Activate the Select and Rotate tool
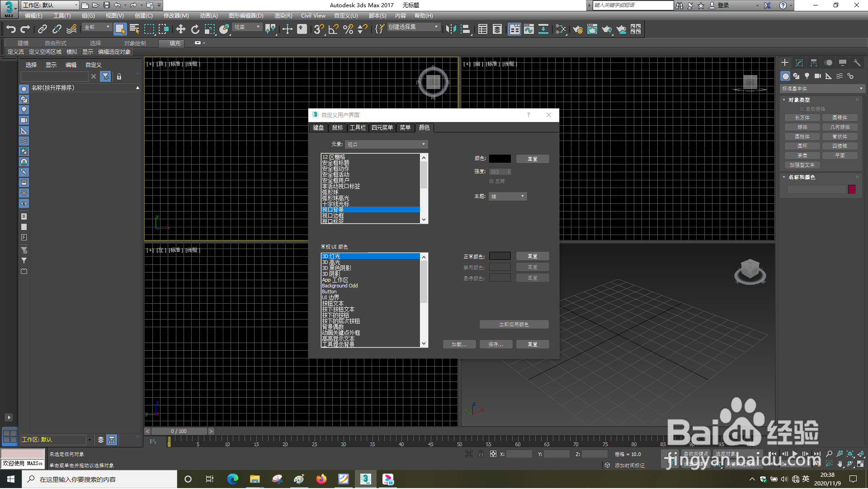The image size is (868, 489). point(195,29)
